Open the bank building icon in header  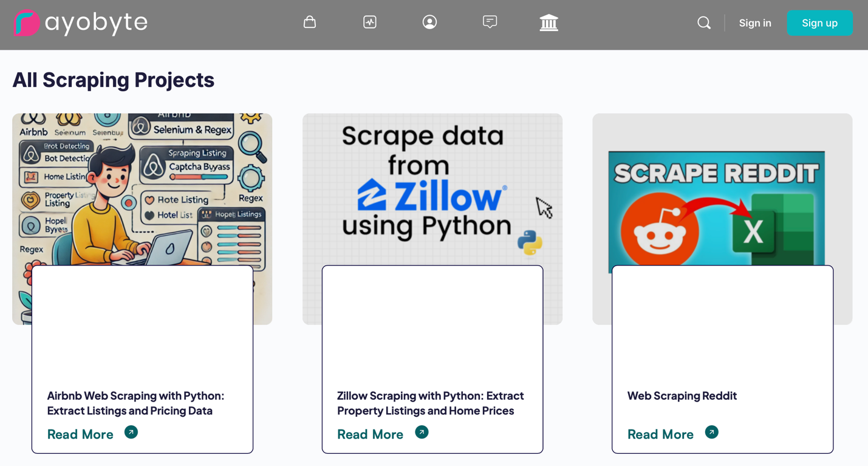[549, 23]
